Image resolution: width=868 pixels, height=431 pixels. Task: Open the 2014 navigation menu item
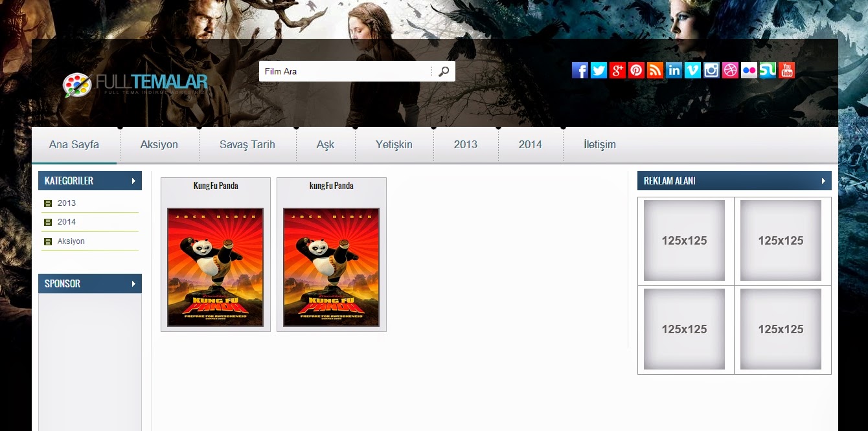(x=531, y=145)
